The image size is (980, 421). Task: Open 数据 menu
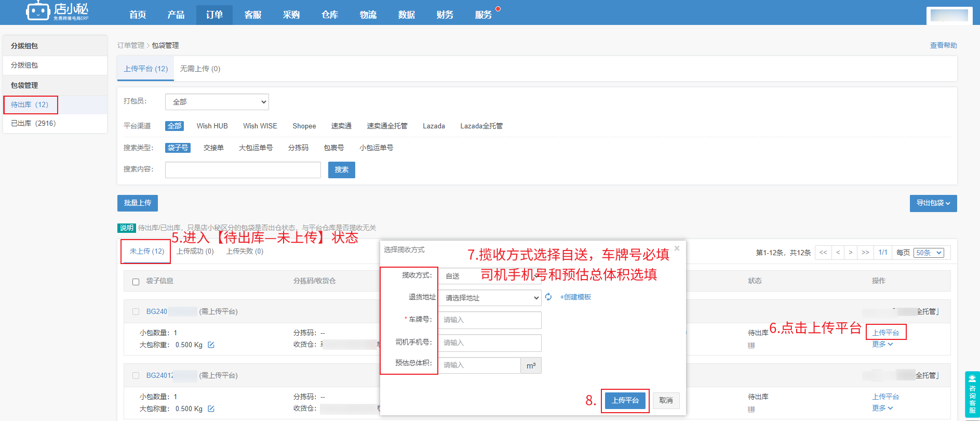click(x=407, y=15)
